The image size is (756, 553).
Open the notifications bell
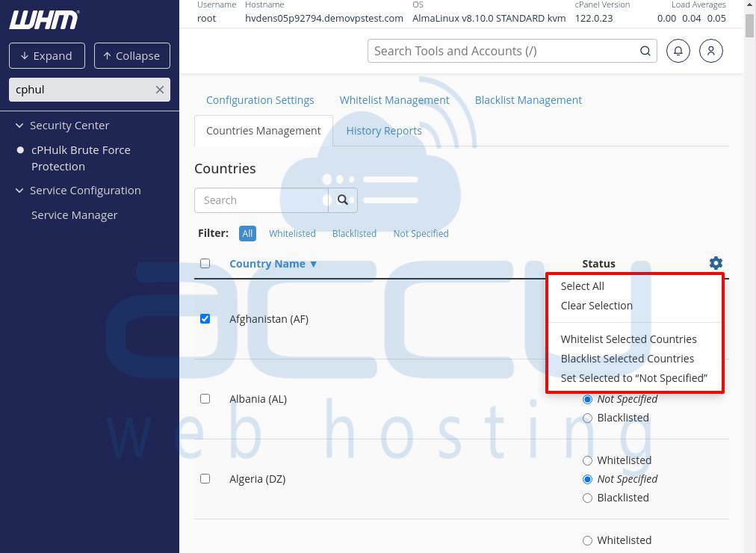coord(678,51)
